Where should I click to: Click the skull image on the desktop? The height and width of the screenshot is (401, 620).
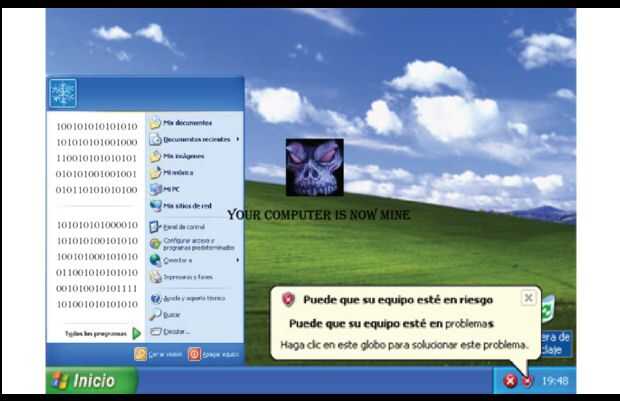pos(315,167)
